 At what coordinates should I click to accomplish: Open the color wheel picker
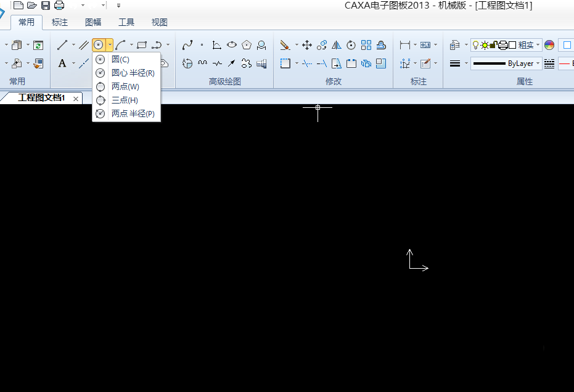[549, 45]
